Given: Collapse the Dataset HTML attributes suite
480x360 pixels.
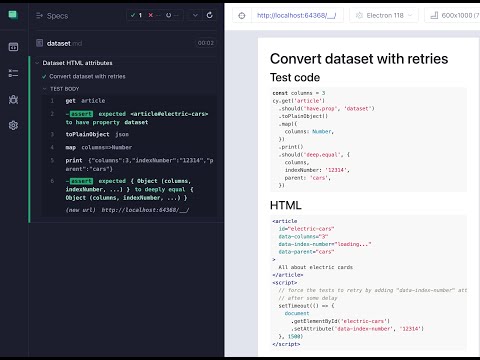Looking at the screenshot, I should click(x=77, y=63).
